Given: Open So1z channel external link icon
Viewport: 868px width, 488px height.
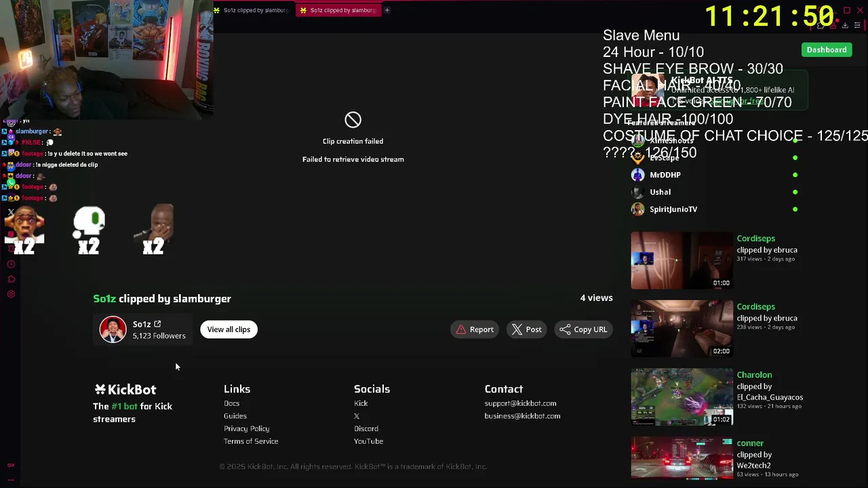Looking at the screenshot, I should coord(157,324).
